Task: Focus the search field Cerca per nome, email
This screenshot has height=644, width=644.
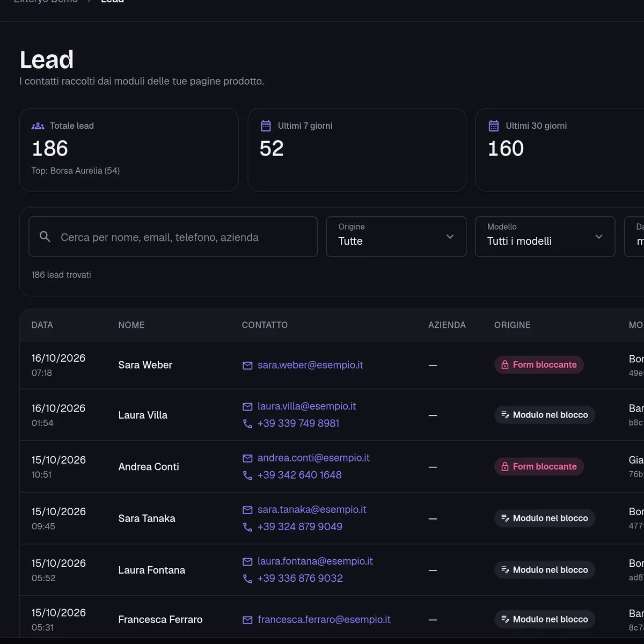Action: click(173, 237)
